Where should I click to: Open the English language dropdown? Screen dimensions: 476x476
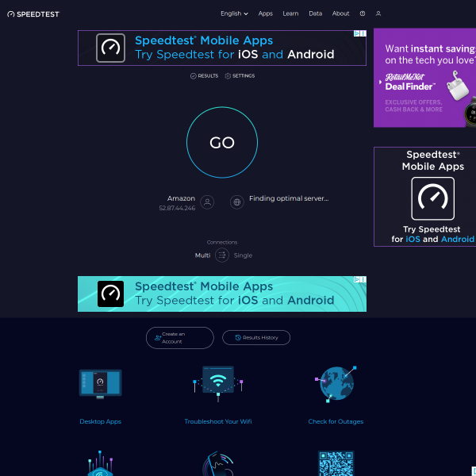234,13
